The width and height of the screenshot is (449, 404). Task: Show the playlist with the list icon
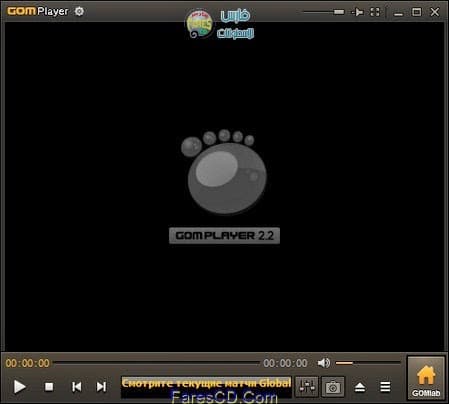[x=385, y=387]
